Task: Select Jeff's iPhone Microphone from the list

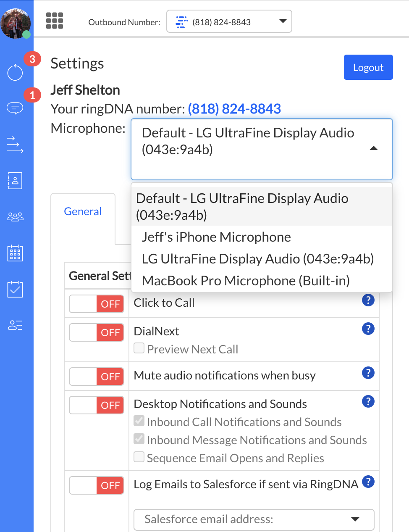Action: click(216, 237)
